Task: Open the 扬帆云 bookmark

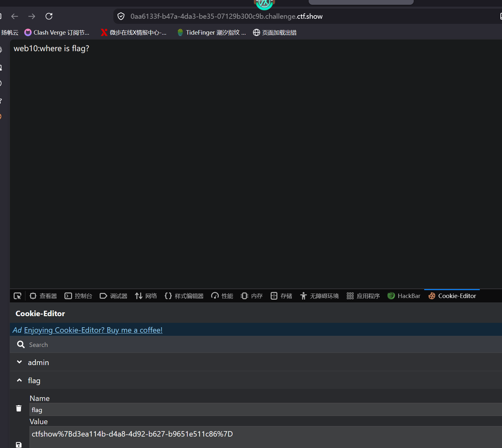Action: 10,32
